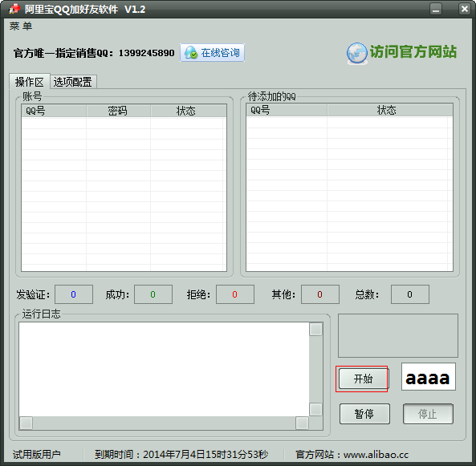476x466 pixels.
Task: Minimize the window
Action: 436,9
